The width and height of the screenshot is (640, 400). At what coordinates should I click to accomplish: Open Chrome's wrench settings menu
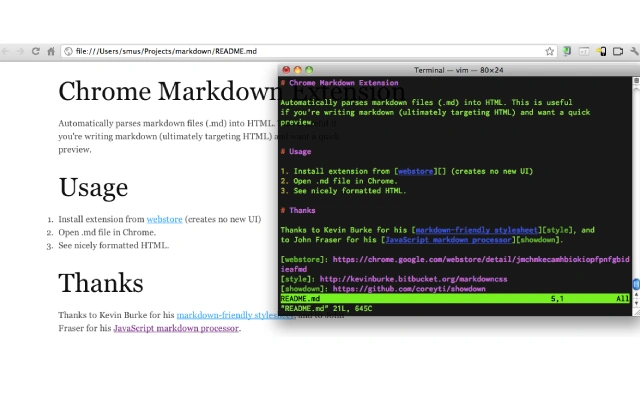click(634, 51)
